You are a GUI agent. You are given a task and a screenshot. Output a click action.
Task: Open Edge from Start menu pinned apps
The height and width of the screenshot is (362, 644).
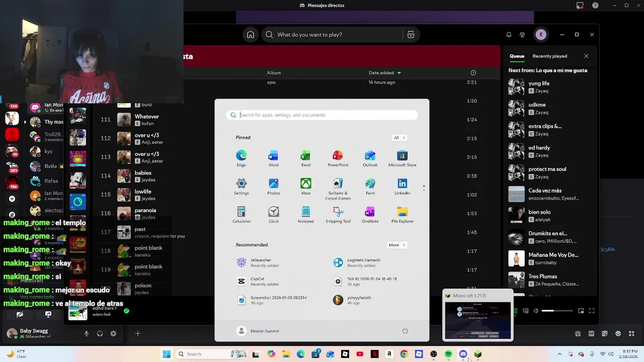(x=242, y=158)
